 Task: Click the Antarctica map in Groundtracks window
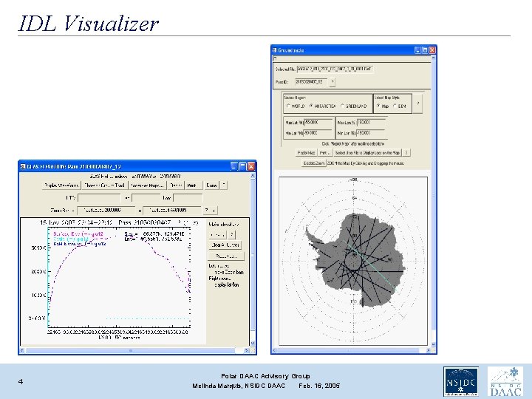click(x=353, y=261)
